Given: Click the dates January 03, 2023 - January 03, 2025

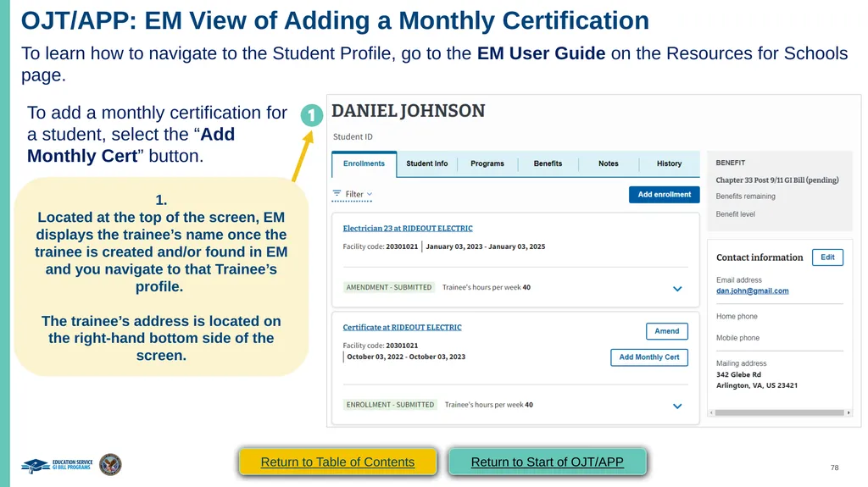Looking at the screenshot, I should click(486, 246).
